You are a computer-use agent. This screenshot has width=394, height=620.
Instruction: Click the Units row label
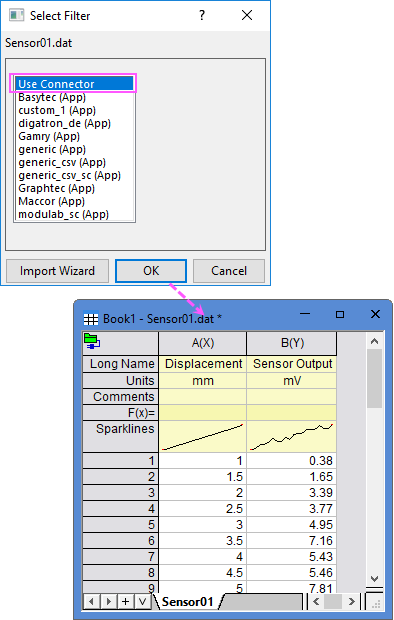pos(121,380)
